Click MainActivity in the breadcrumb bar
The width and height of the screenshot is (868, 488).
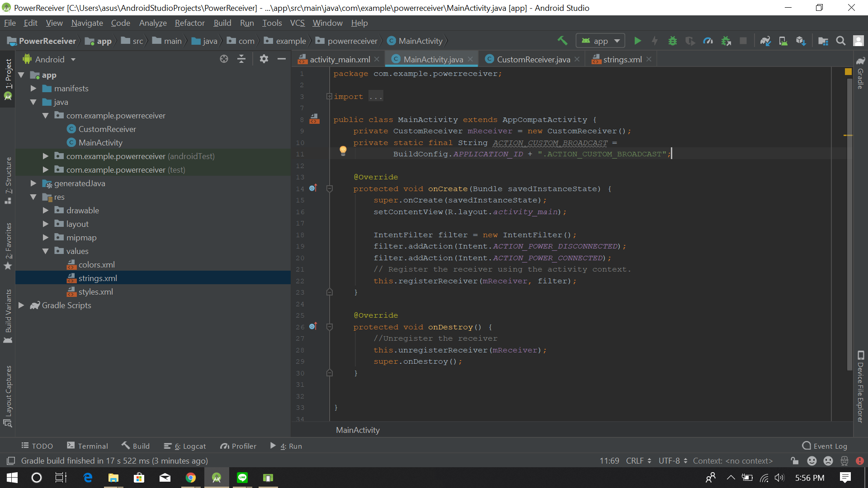(x=357, y=430)
